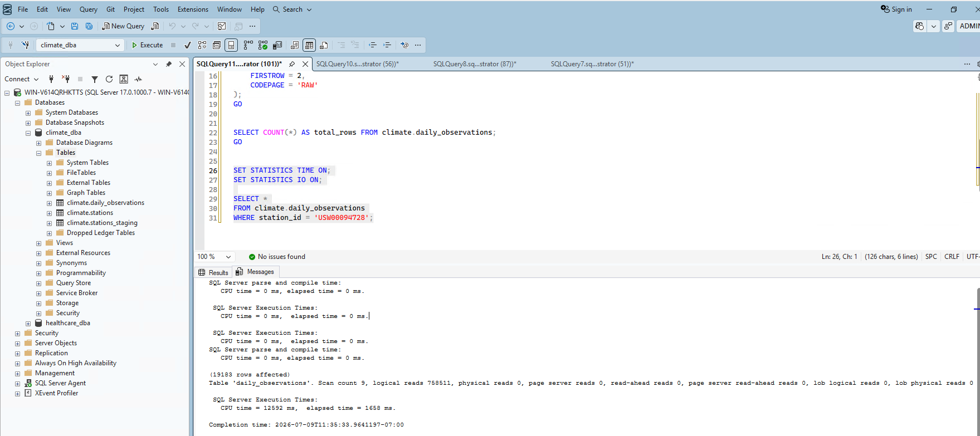Screen dimensions: 980x436
Task: Expand the healthcare_dba database node
Action: click(28, 323)
